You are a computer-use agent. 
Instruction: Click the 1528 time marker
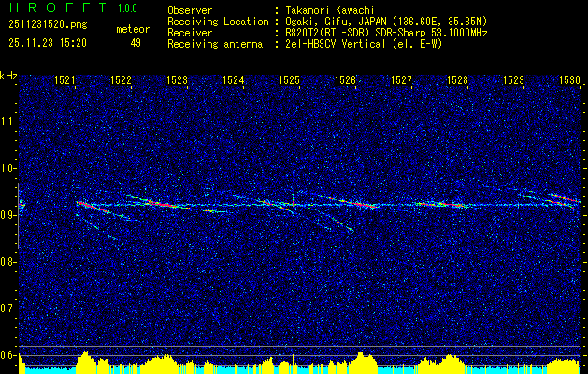457,79
